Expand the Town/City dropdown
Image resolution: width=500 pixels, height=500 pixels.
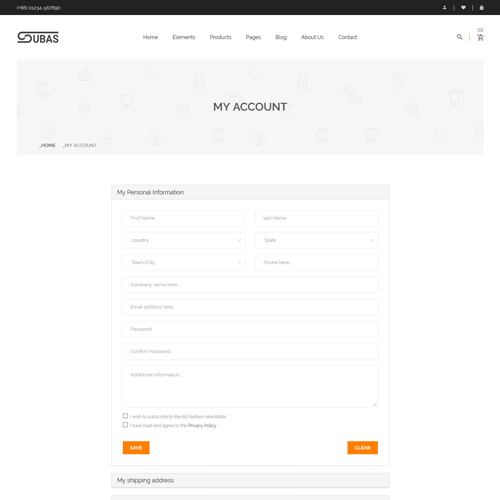click(x=184, y=262)
